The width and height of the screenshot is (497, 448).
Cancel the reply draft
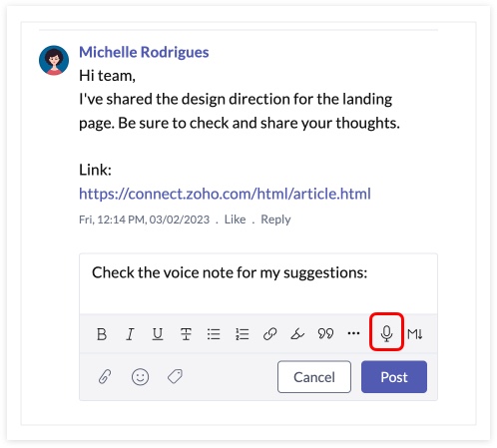(314, 377)
